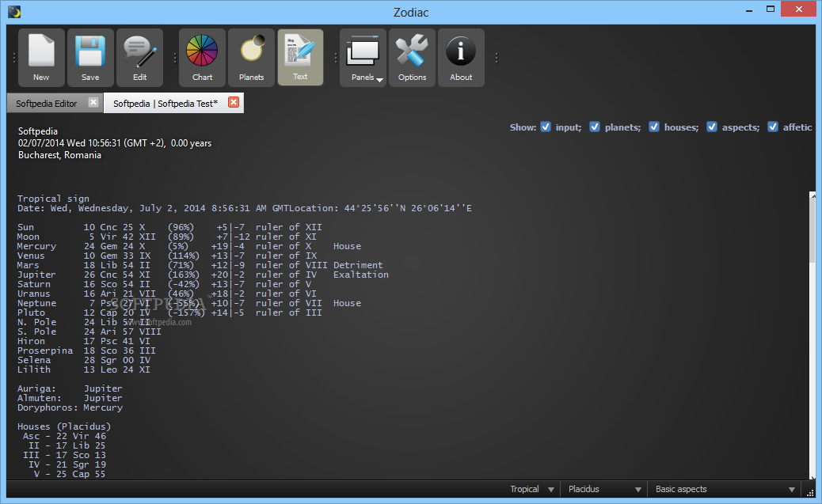Screen dimensions: 822x504
Task: Click the 'IV - 21 Sgr 19' house line
Action: 67,464
